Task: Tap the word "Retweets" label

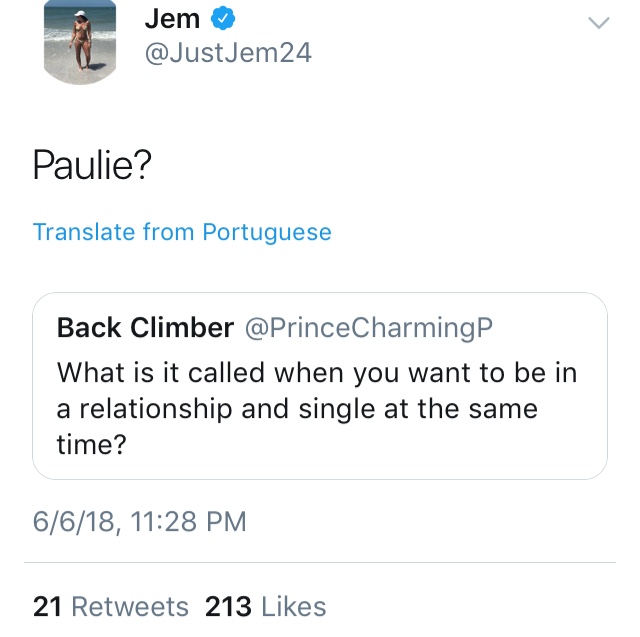Action: tap(130, 606)
